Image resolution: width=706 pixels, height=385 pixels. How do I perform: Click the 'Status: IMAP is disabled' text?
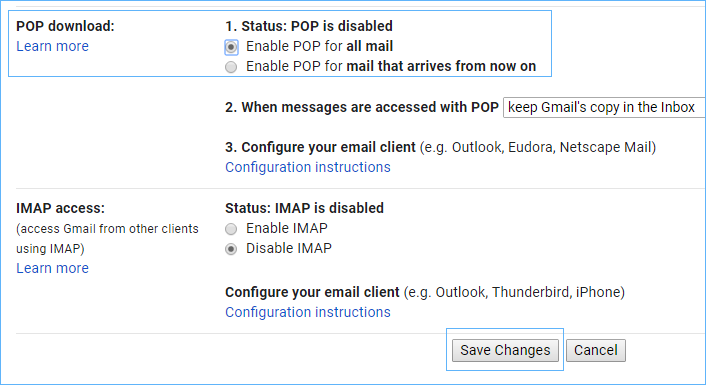pyautogui.click(x=304, y=208)
